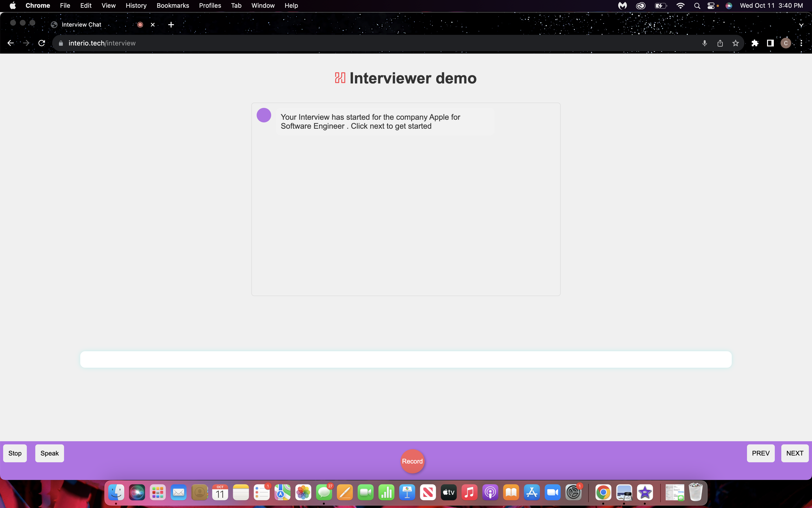The width and height of the screenshot is (812, 508).
Task: Open Messages from the Dock
Action: tap(324, 493)
